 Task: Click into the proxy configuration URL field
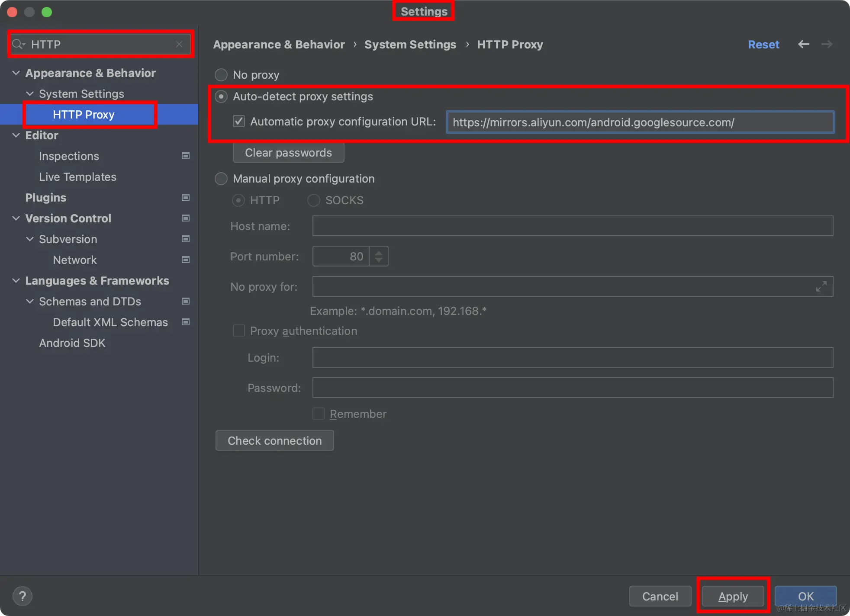pos(640,122)
